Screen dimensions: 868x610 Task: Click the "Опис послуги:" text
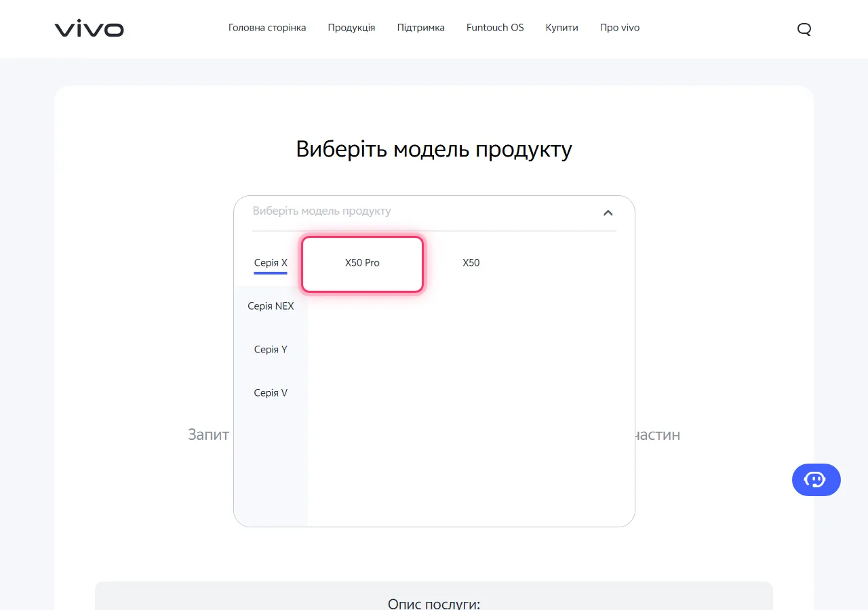click(434, 603)
